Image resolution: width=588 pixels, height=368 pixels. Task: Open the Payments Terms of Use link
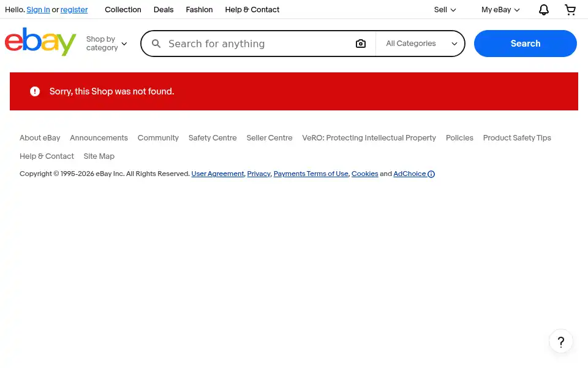(x=311, y=174)
